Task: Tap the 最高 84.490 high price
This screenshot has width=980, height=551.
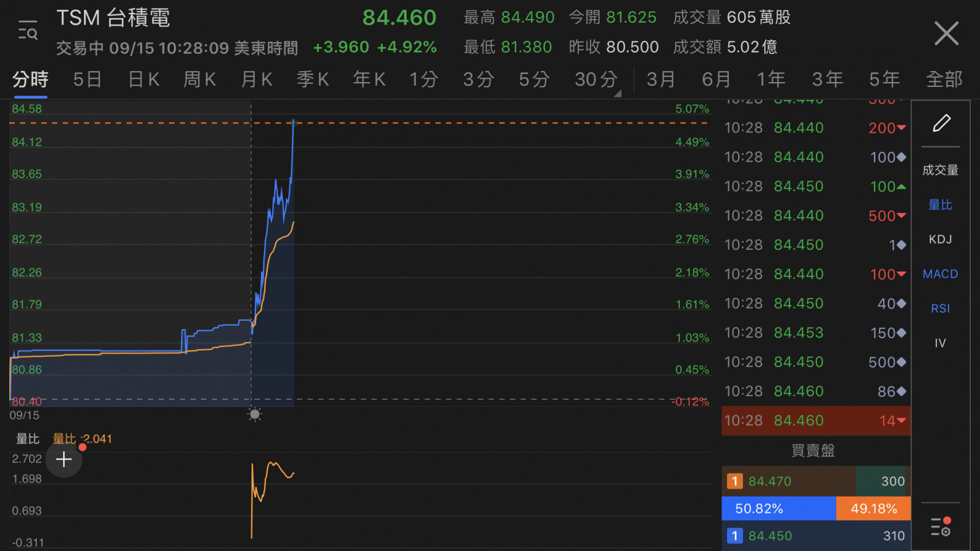Action: click(509, 18)
